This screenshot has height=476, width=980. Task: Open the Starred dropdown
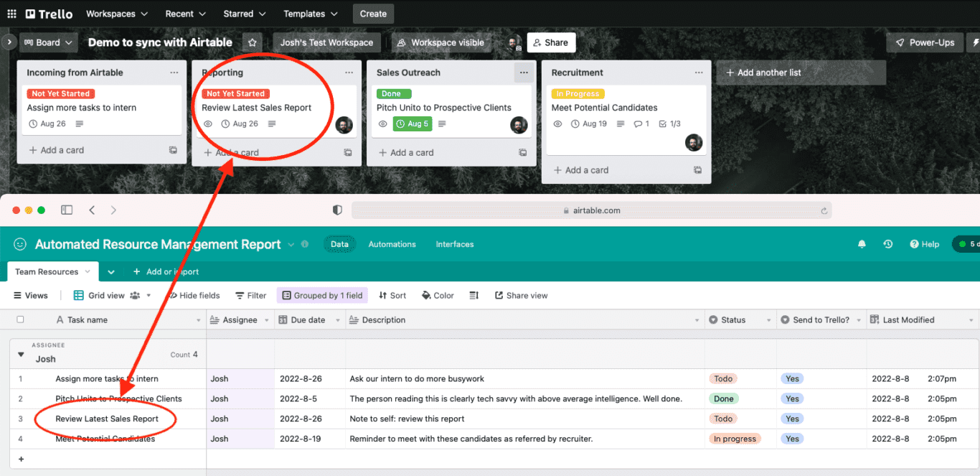click(244, 14)
